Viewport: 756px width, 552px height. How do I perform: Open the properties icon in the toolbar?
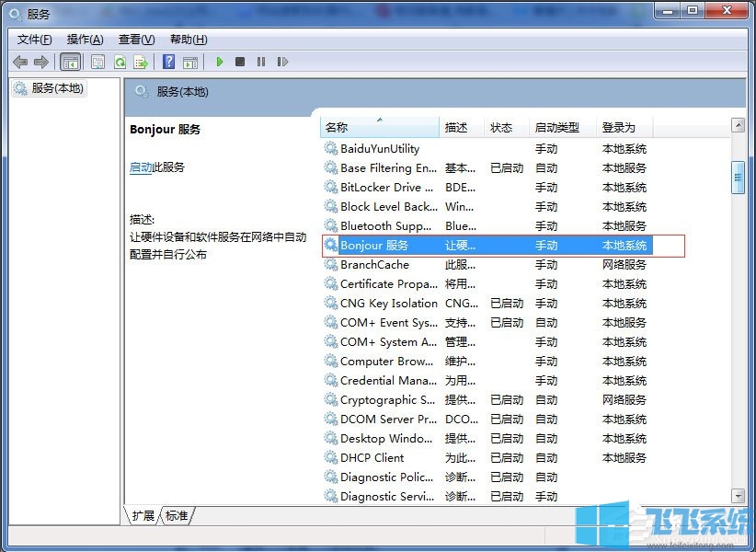97,62
